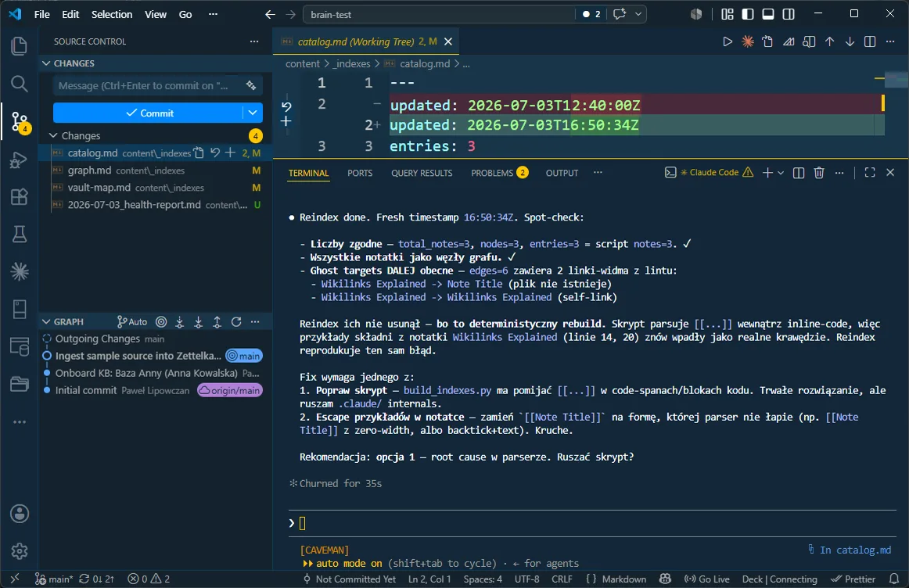Collapse the Changes tree group
909x588 pixels.
[53, 135]
